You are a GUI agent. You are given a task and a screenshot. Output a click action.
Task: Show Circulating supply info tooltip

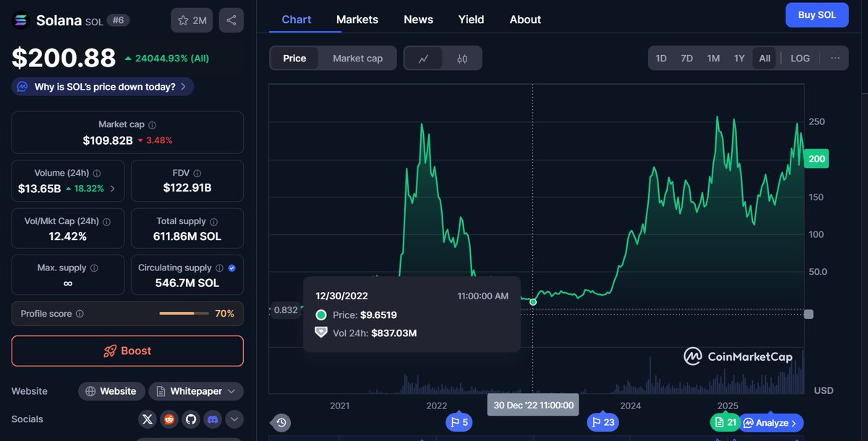[x=219, y=268]
